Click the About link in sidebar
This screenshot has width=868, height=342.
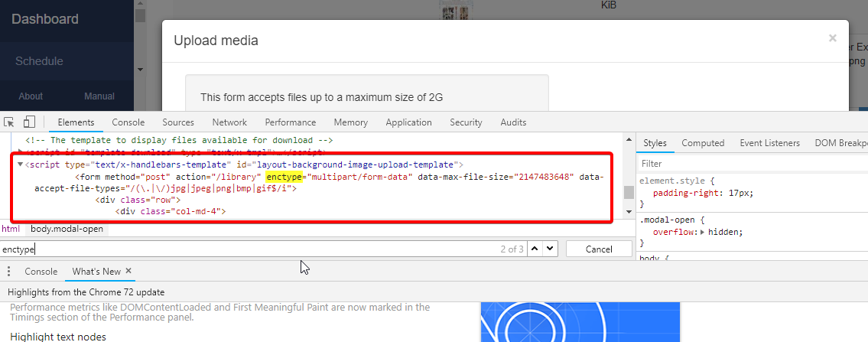click(x=31, y=96)
